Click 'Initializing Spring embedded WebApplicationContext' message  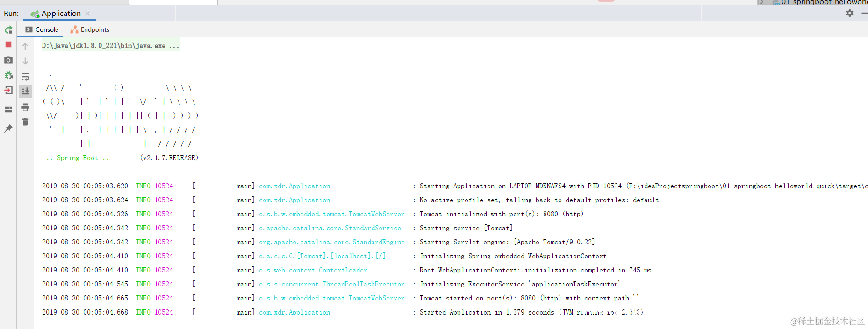tap(513, 256)
